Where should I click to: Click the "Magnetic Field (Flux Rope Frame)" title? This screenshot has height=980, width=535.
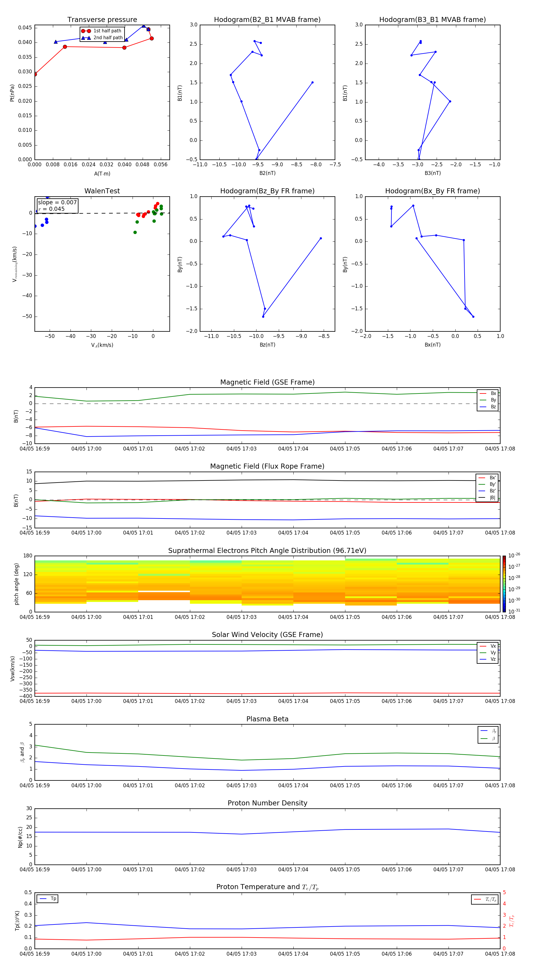tap(267, 467)
